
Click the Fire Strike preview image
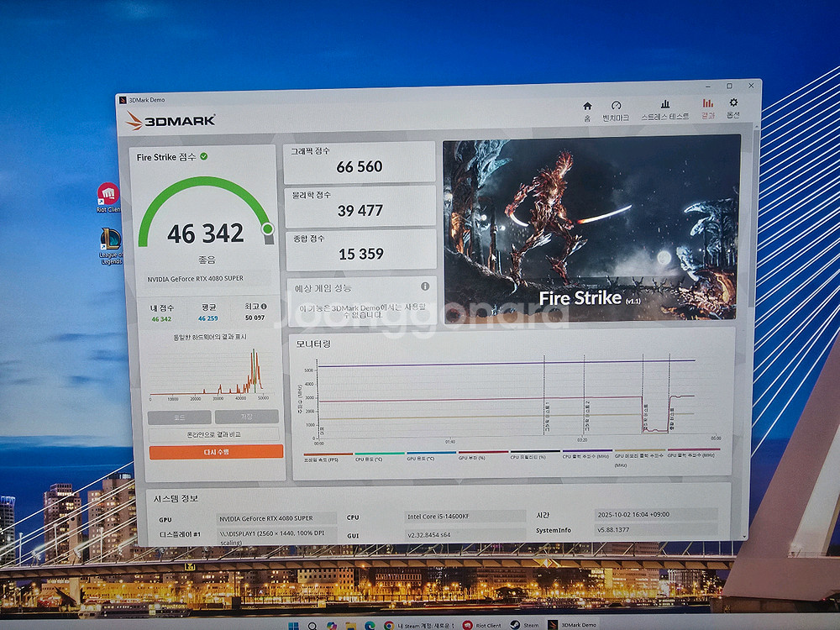coord(591,227)
